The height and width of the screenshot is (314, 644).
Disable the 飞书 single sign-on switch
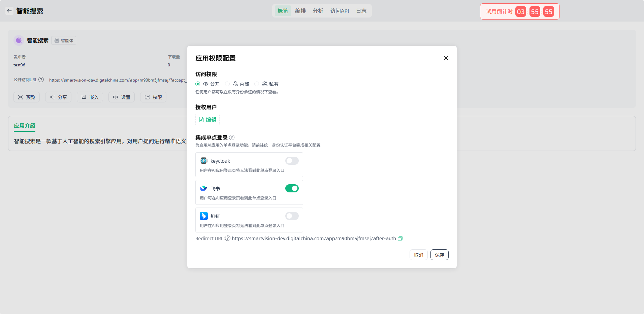(x=292, y=188)
